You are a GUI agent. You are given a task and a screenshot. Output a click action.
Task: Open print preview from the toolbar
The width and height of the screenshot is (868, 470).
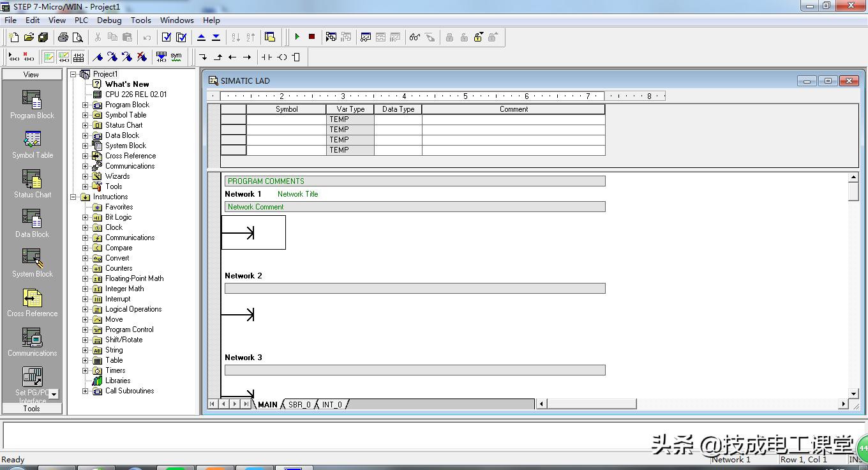pyautogui.click(x=77, y=37)
